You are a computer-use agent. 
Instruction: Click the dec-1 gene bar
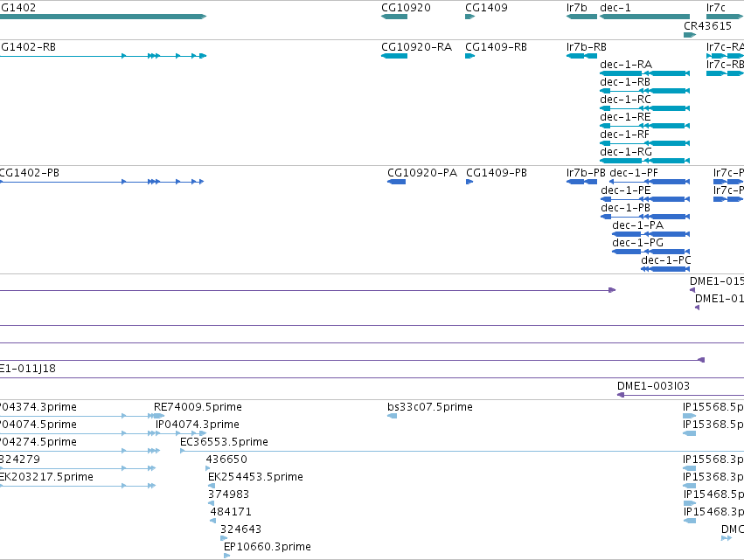point(645,17)
